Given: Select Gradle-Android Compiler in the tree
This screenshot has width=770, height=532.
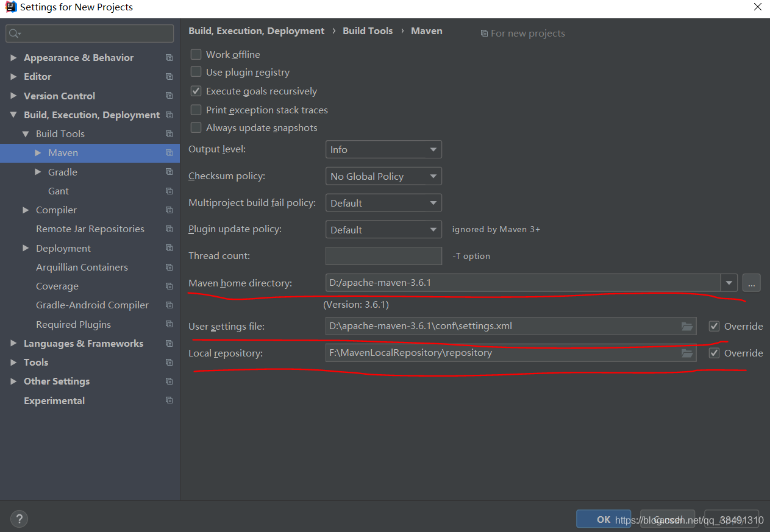Looking at the screenshot, I should (x=92, y=305).
